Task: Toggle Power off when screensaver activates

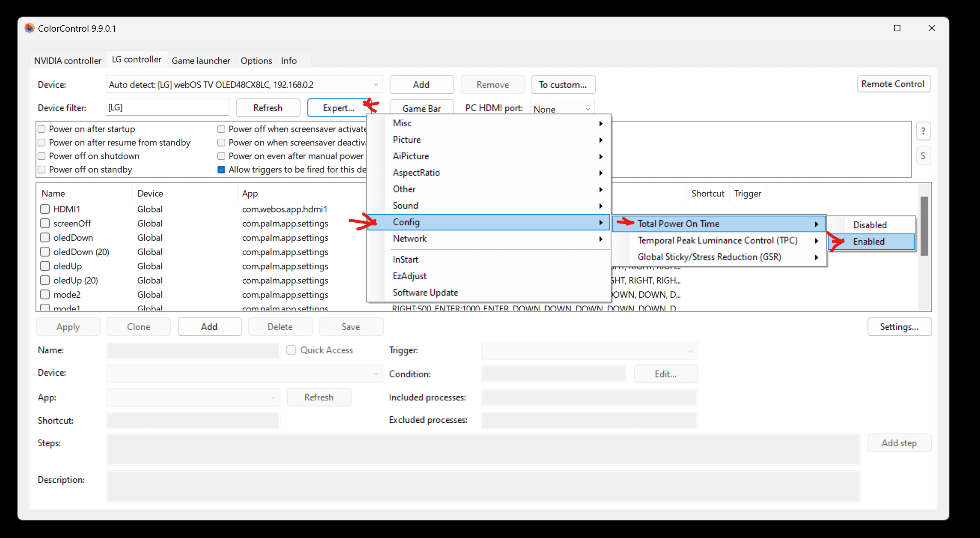Action: pyautogui.click(x=221, y=129)
